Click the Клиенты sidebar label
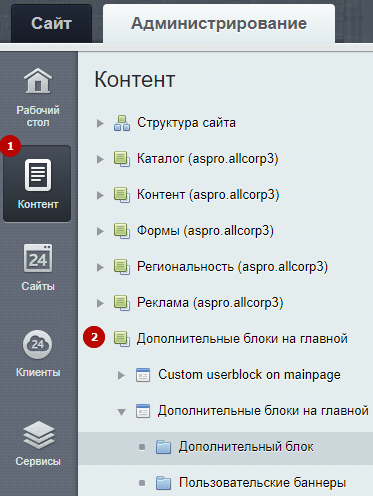Viewport: 373px width, 496px height. tap(38, 372)
